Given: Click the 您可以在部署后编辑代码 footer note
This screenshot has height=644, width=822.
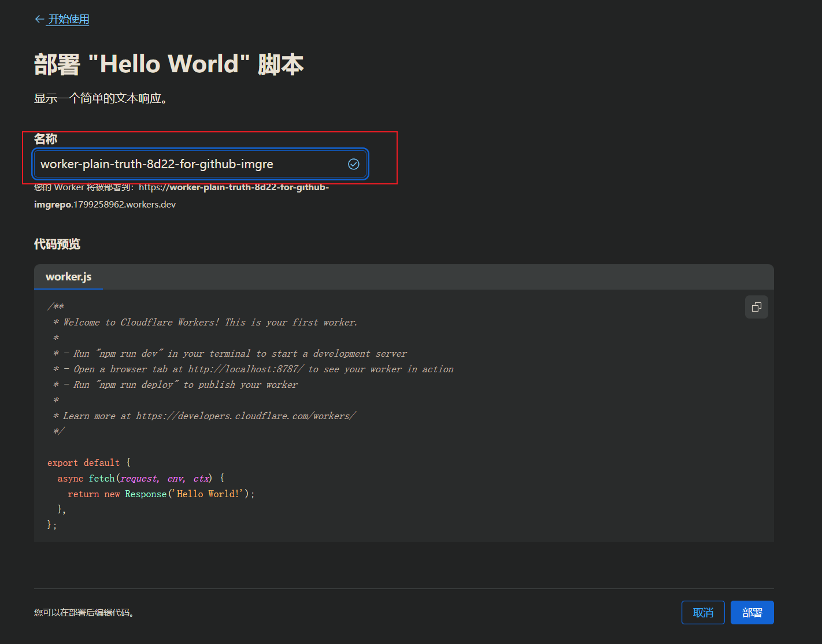Looking at the screenshot, I should tap(84, 613).
